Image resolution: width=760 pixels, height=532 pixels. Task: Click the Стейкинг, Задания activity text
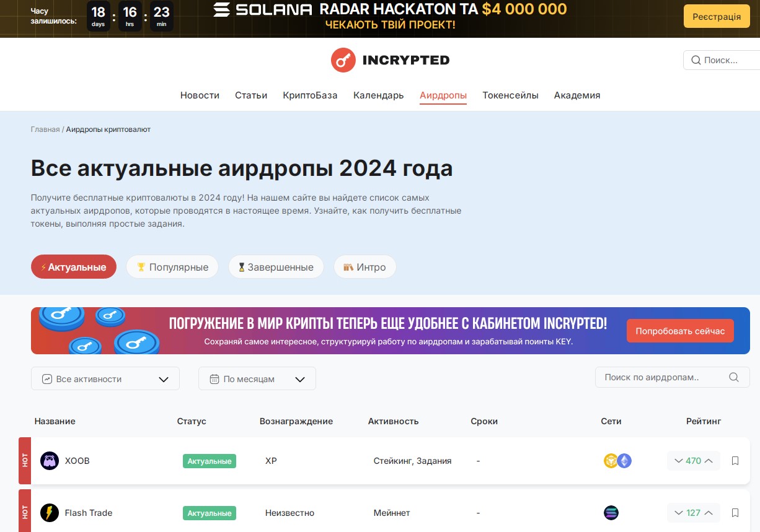click(x=413, y=461)
